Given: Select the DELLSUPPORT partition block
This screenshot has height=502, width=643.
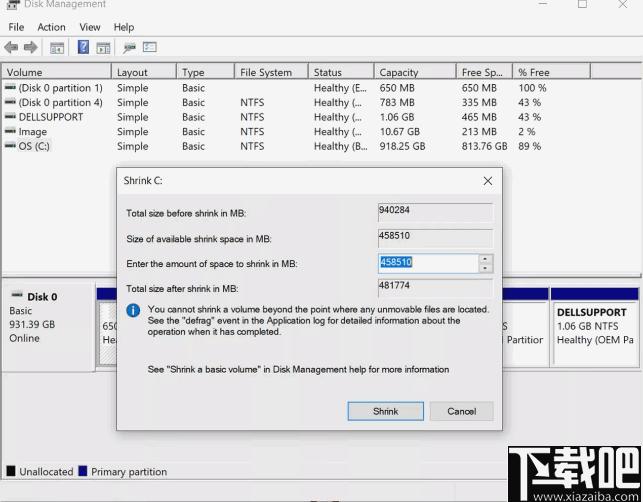Looking at the screenshot, I should pyautogui.click(x=595, y=326).
